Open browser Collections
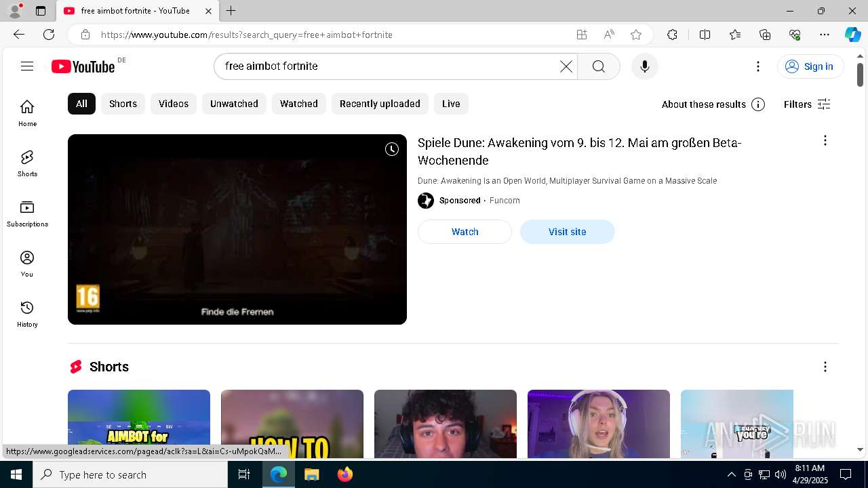Screen dimensions: 868x488 [x=765, y=35]
